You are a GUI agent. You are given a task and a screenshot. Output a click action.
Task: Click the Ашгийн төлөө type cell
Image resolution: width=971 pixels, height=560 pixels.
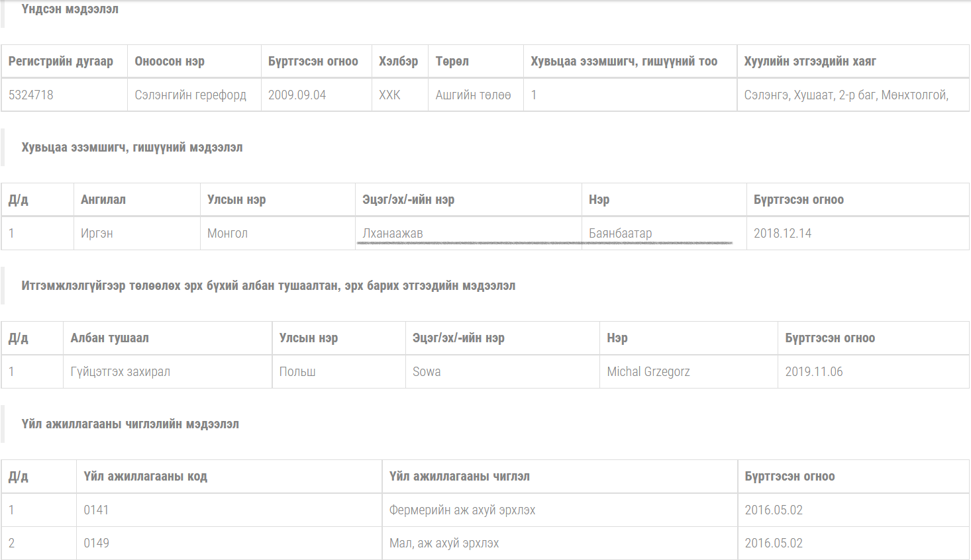pos(473,95)
